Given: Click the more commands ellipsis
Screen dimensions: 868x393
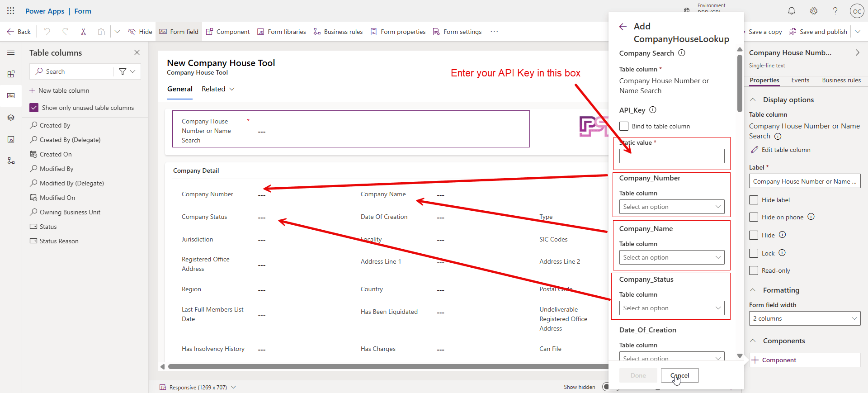Looking at the screenshot, I should click(494, 32).
